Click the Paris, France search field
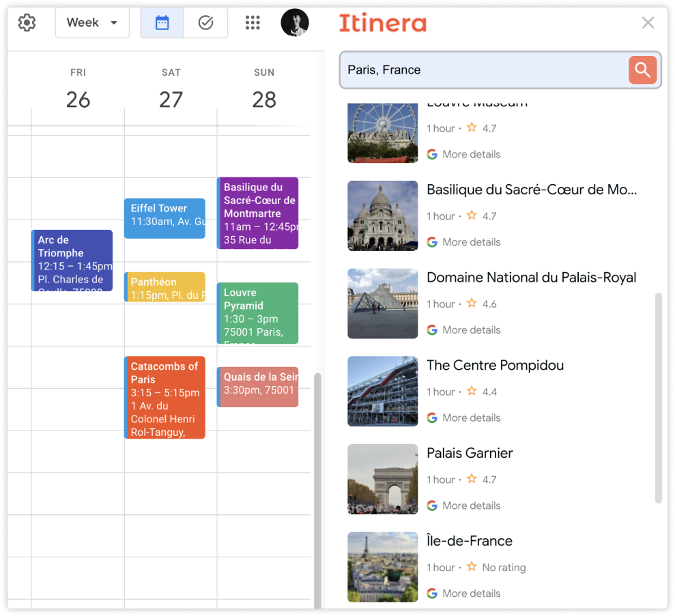The width and height of the screenshot is (675, 616). (483, 70)
